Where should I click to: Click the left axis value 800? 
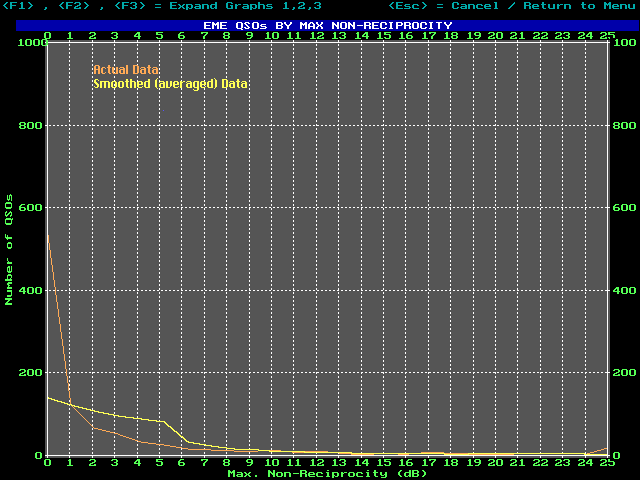[31, 125]
